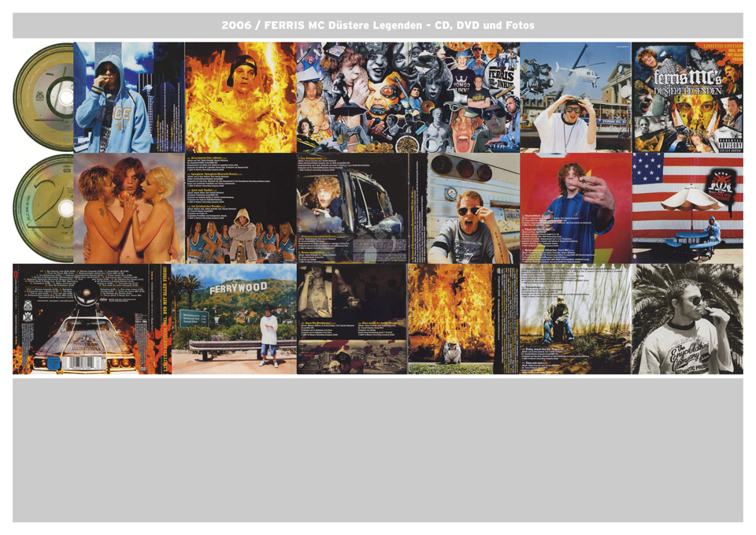Select the lower CD disc with number 2
Image resolution: width=756 pixels, height=535 pixels.
(x=44, y=208)
